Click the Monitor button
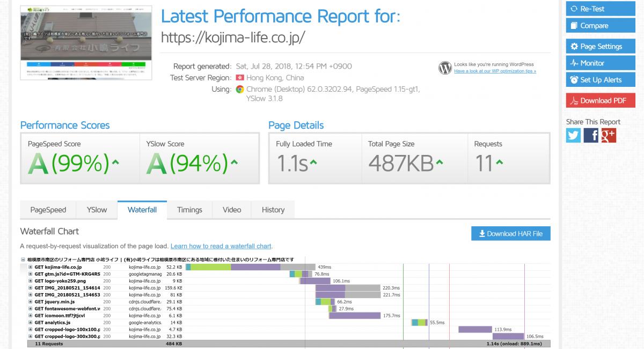This screenshot has height=349, width=644. coord(601,63)
